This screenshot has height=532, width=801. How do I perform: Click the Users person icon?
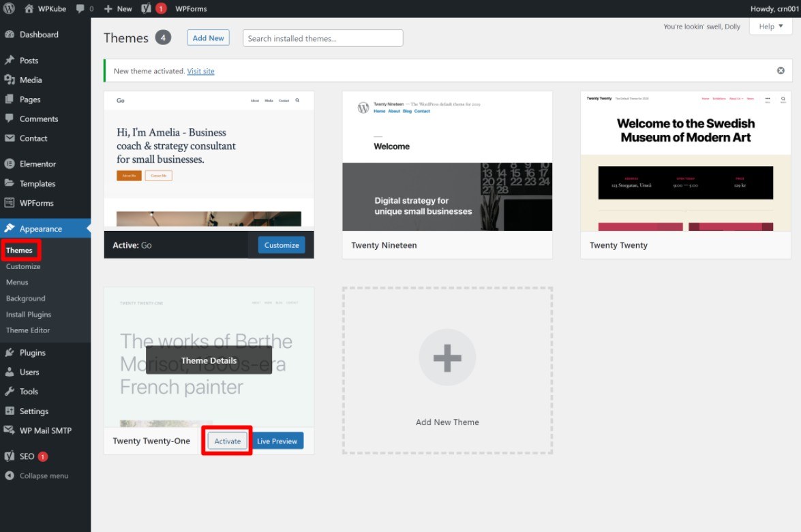9,372
